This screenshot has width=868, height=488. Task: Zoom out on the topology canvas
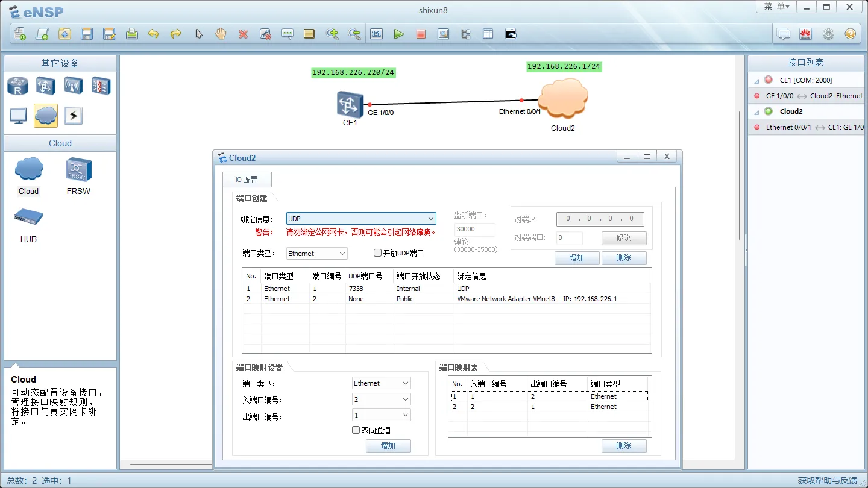coord(354,34)
